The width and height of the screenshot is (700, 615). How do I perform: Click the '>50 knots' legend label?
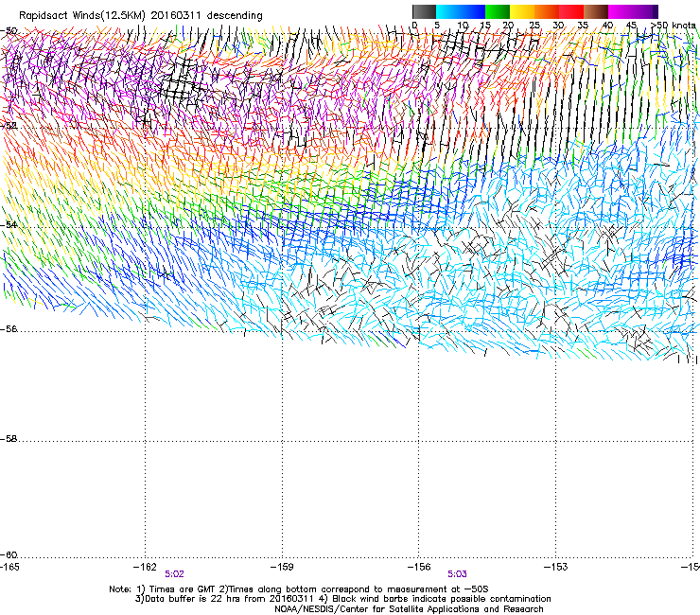674,26
